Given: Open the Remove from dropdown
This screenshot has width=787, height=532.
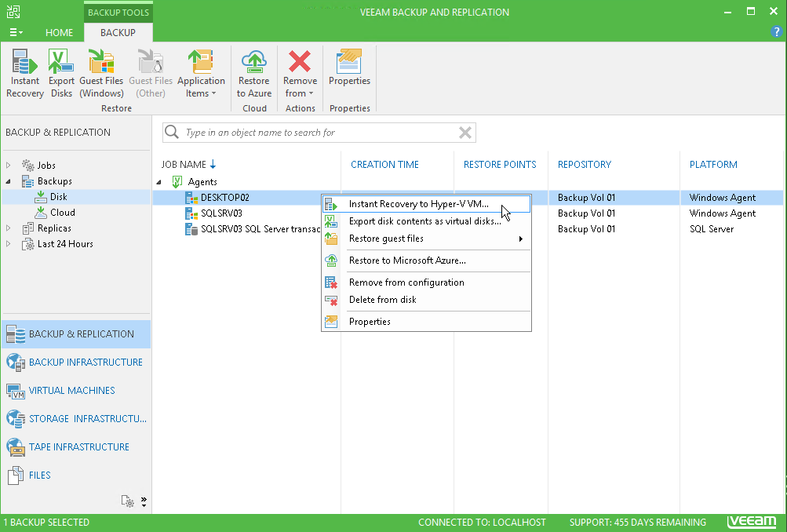Looking at the screenshot, I should [x=300, y=73].
